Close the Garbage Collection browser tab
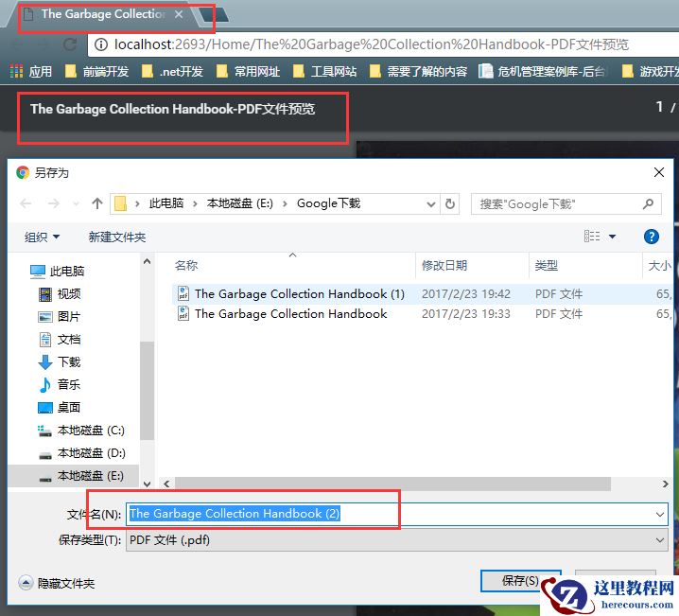Viewport: 679px width, 616px height. pyautogui.click(x=179, y=14)
